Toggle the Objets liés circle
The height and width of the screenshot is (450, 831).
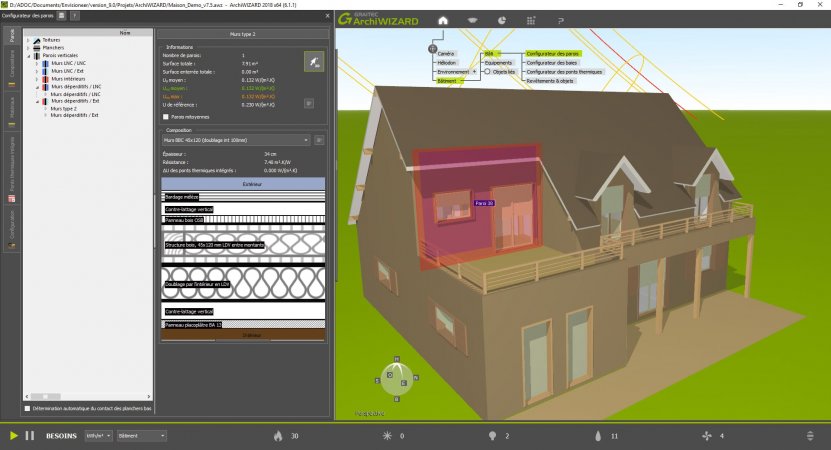click(487, 72)
